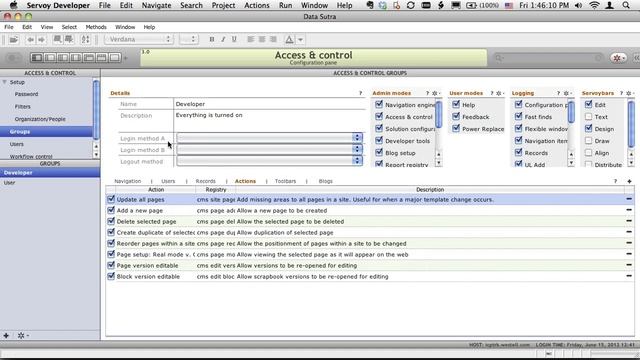Collapse the Setup tree node

5,82
